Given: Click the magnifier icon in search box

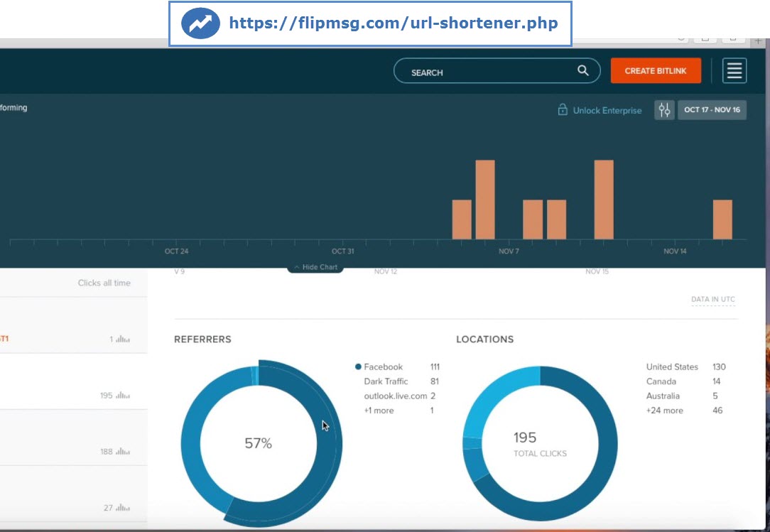Looking at the screenshot, I should (583, 70).
